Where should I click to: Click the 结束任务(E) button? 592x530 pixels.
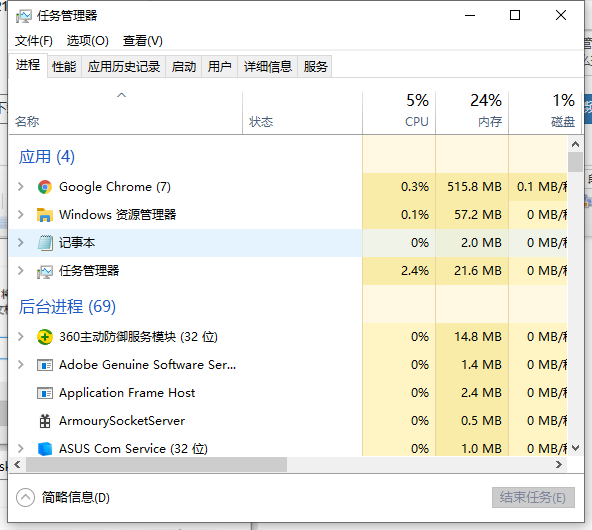(533, 498)
